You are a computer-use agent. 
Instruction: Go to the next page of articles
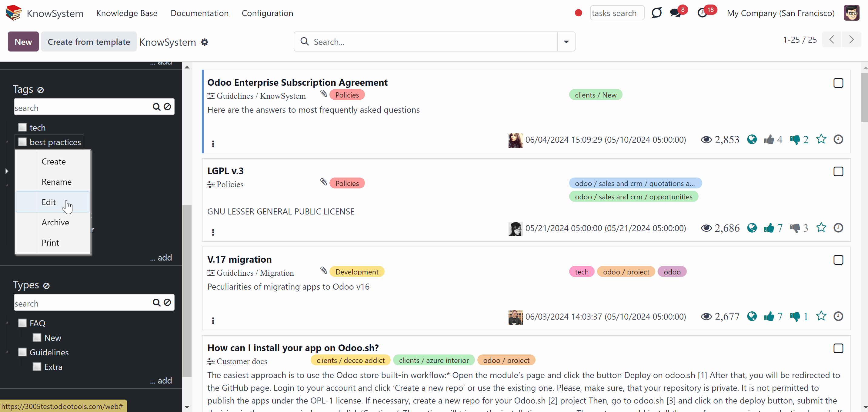click(852, 40)
